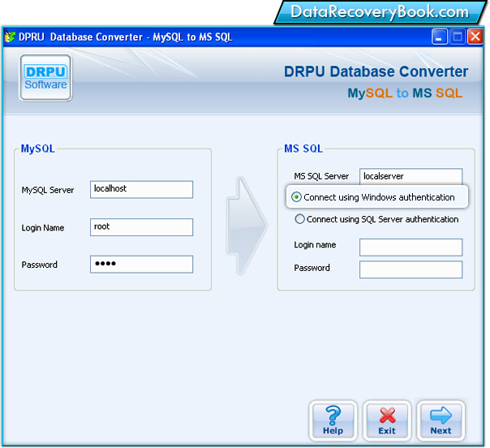Click the MySQL Password field
The height and width of the screenshot is (448, 490).
[x=141, y=265]
